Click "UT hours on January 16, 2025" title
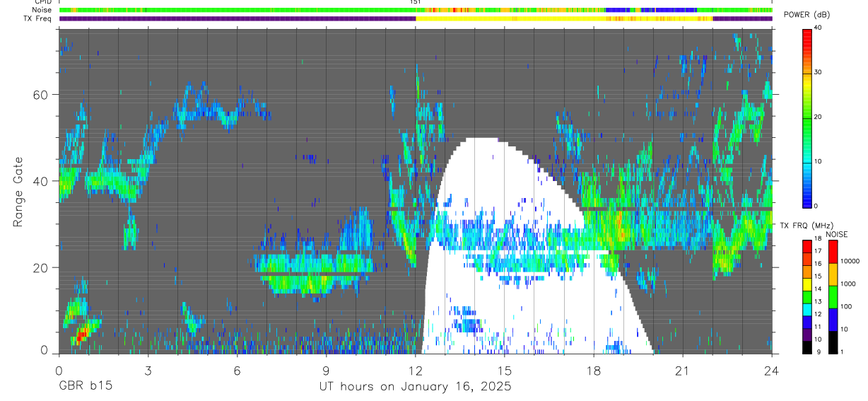The image size is (868, 401). click(x=416, y=387)
